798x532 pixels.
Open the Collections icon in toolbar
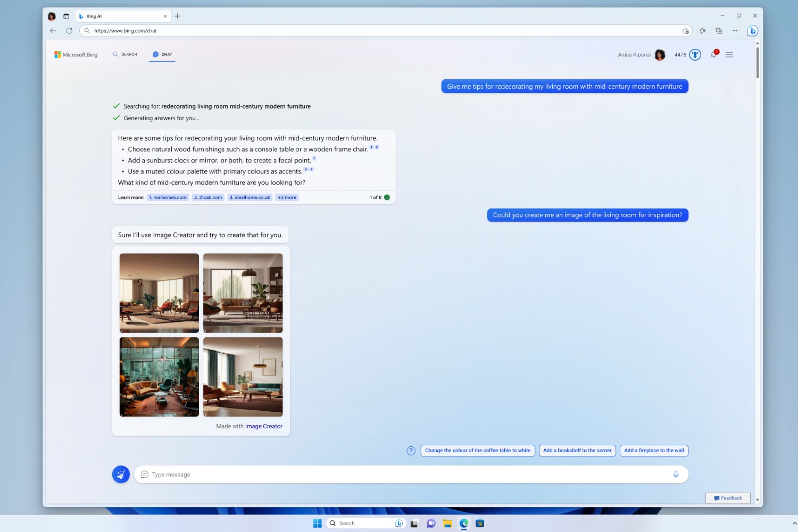click(x=719, y=31)
